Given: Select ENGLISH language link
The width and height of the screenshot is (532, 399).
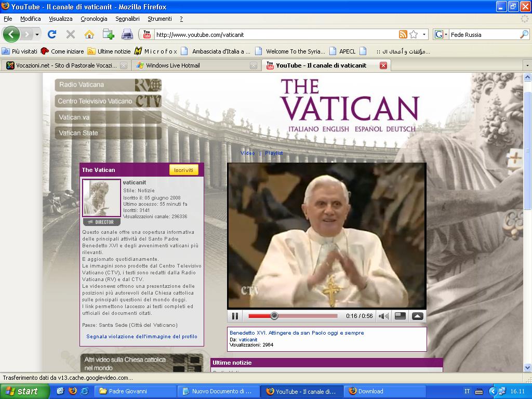Looking at the screenshot, I should click(336, 129).
